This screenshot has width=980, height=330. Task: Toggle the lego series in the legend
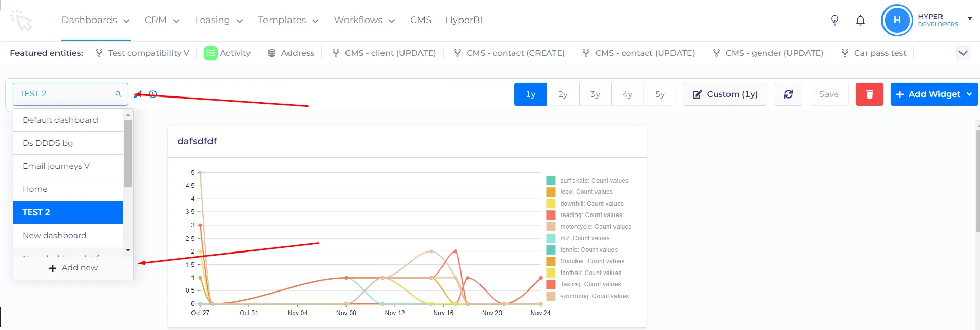pos(580,192)
